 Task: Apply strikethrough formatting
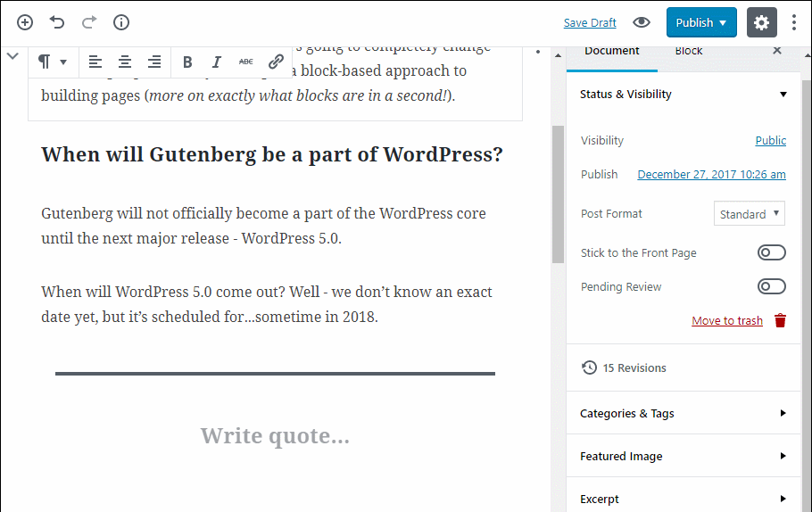[246, 62]
